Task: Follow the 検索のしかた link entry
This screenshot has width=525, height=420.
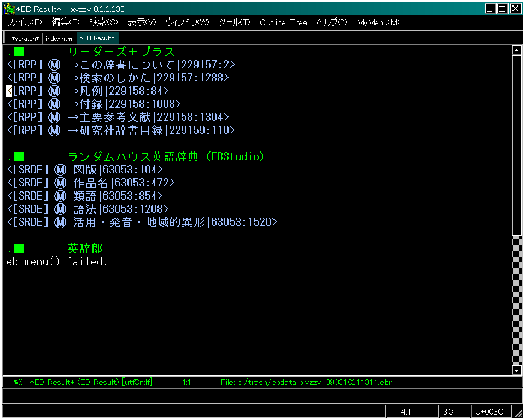Action: coord(118,78)
